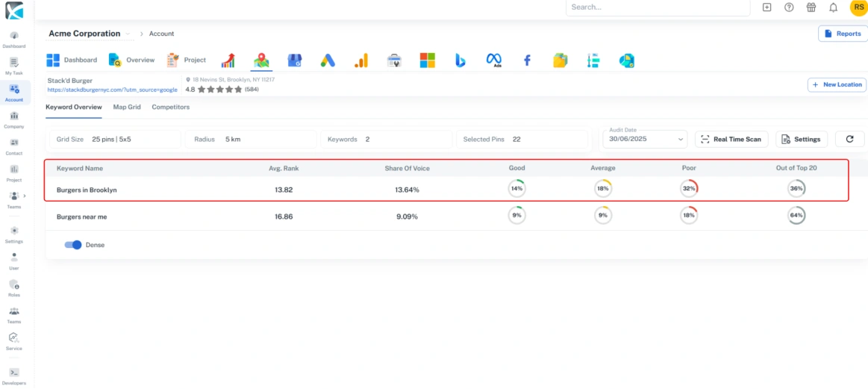The height and width of the screenshot is (389, 868).
Task: Click into the Search field
Action: tap(658, 7)
